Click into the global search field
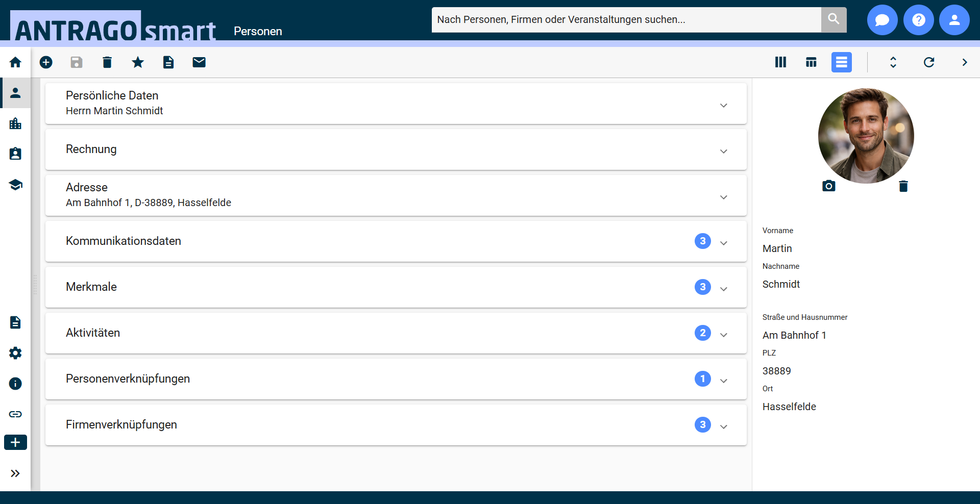The width and height of the screenshot is (980, 504). point(626,19)
